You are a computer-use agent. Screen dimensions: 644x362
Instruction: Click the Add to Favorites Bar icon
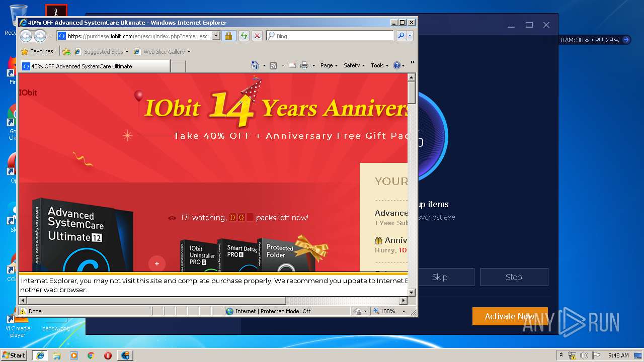[x=66, y=51]
